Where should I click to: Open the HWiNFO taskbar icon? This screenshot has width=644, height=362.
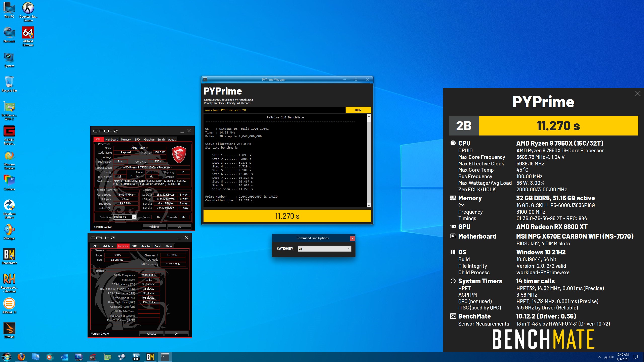pyautogui.click(x=136, y=357)
